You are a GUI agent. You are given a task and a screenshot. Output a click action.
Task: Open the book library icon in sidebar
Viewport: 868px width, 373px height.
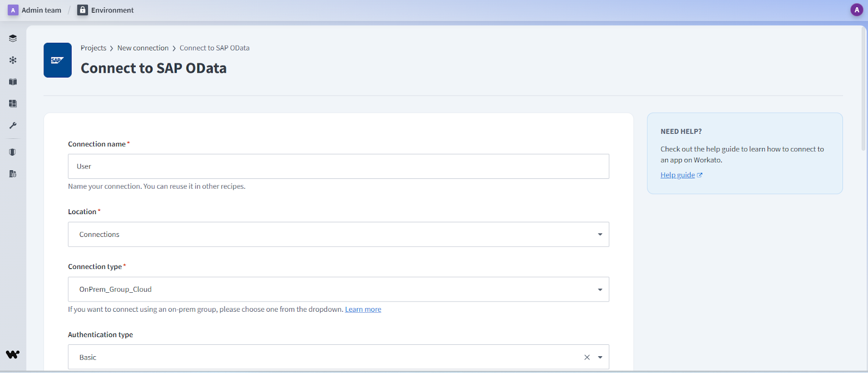[13, 82]
